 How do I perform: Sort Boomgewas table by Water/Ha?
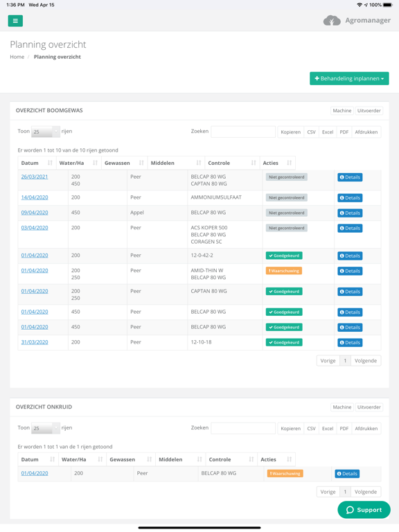(78, 163)
